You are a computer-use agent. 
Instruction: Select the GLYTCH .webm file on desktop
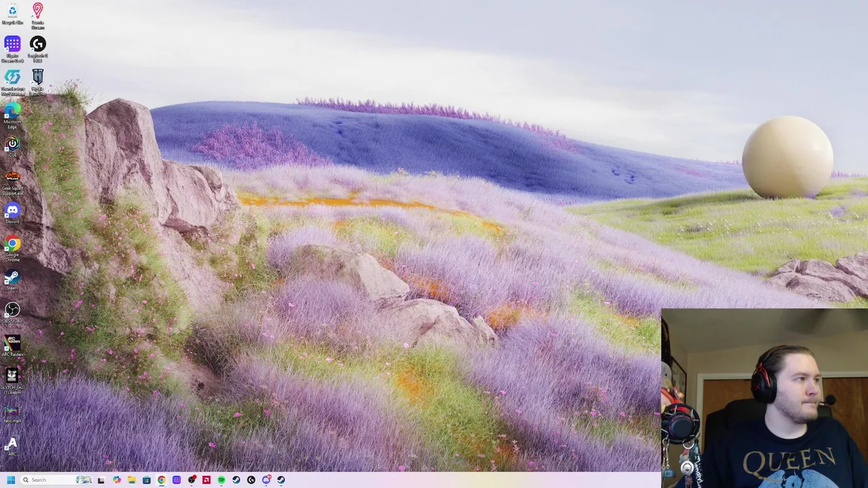12,382
